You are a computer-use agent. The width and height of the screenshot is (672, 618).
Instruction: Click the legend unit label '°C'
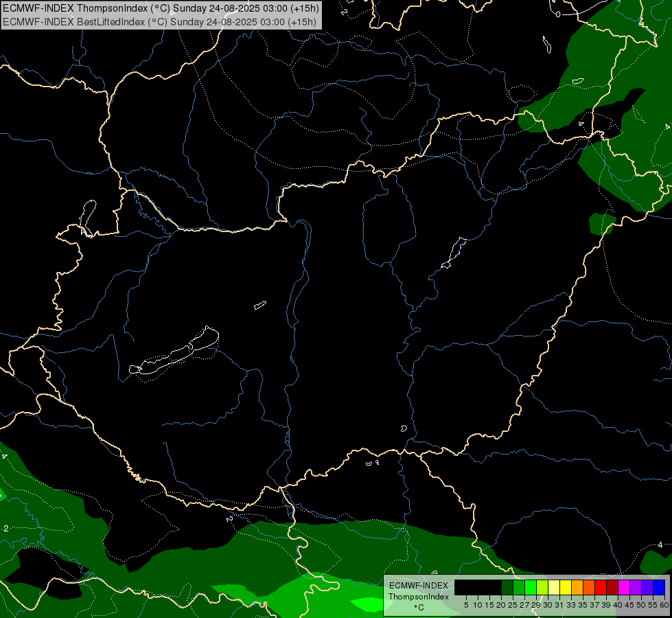(x=419, y=608)
